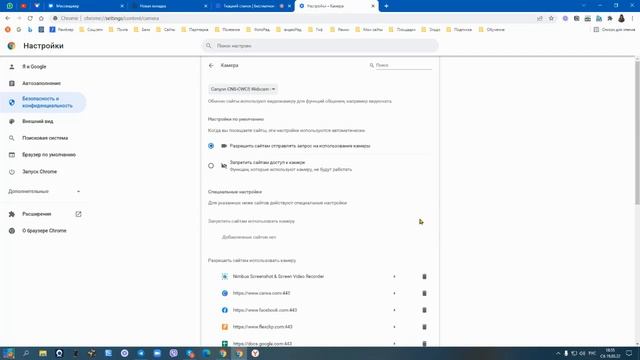Click the flexclip.com site row text
The image size is (640, 360).
click(x=262, y=327)
